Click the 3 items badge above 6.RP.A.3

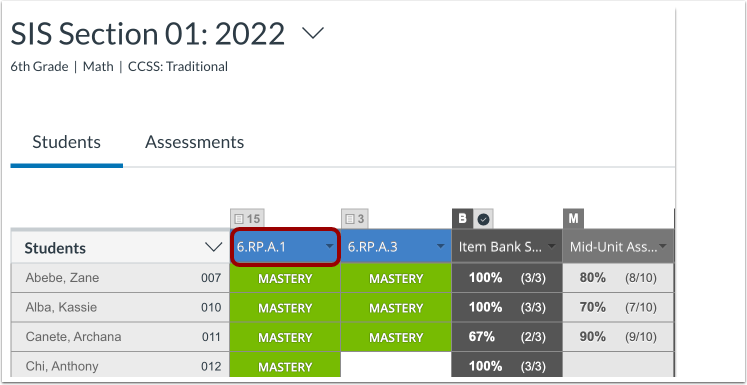(354, 219)
